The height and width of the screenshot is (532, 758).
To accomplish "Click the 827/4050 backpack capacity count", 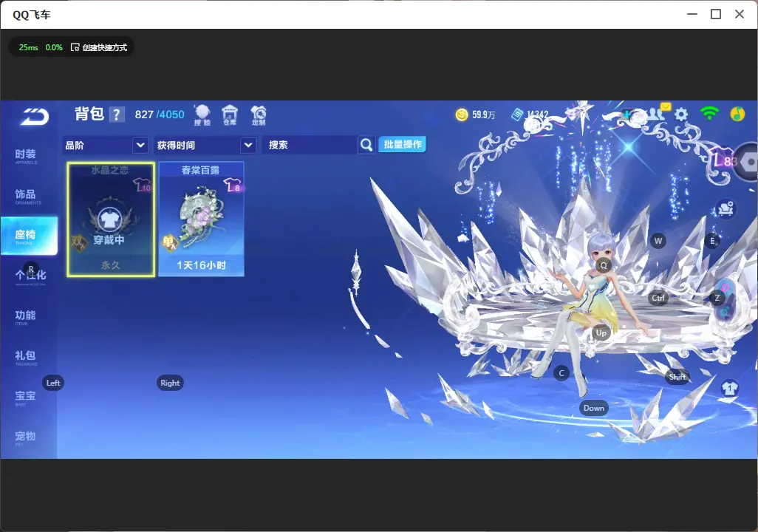I will tap(160, 115).
